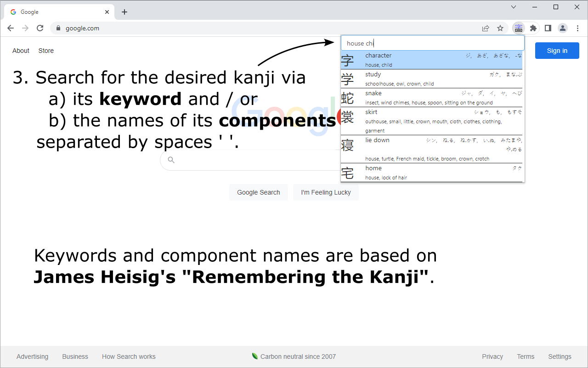Open a new tab with plus button
Screen dimensions: 588x368
click(x=124, y=12)
